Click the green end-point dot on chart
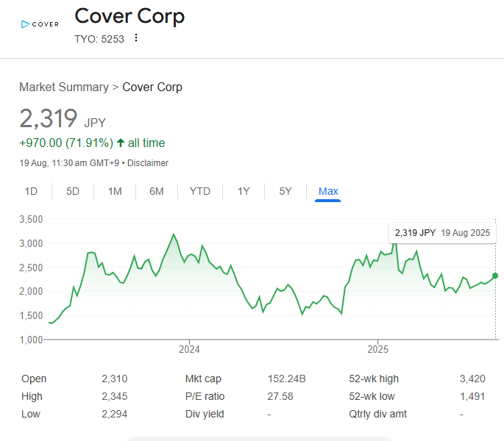Viewport: 504px width, 441px height. click(x=495, y=276)
